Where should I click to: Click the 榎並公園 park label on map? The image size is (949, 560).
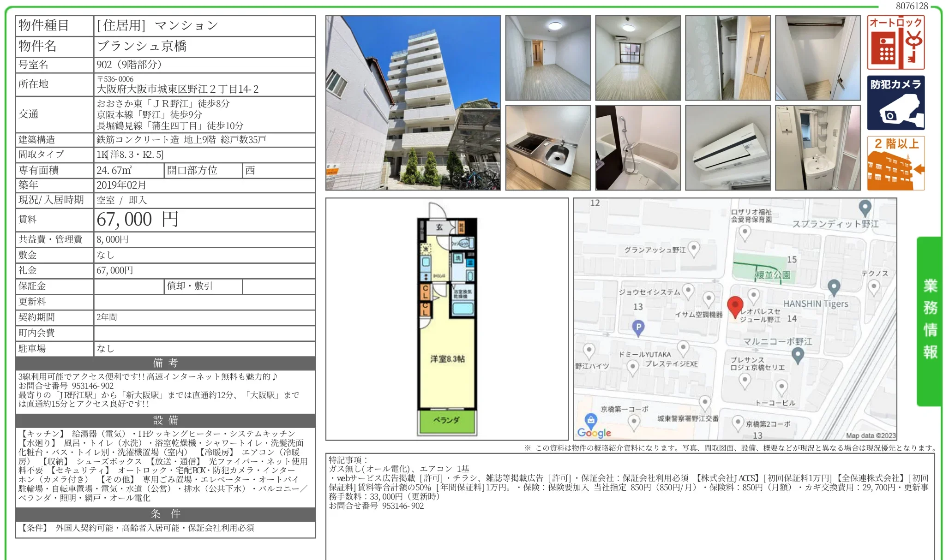(x=772, y=275)
